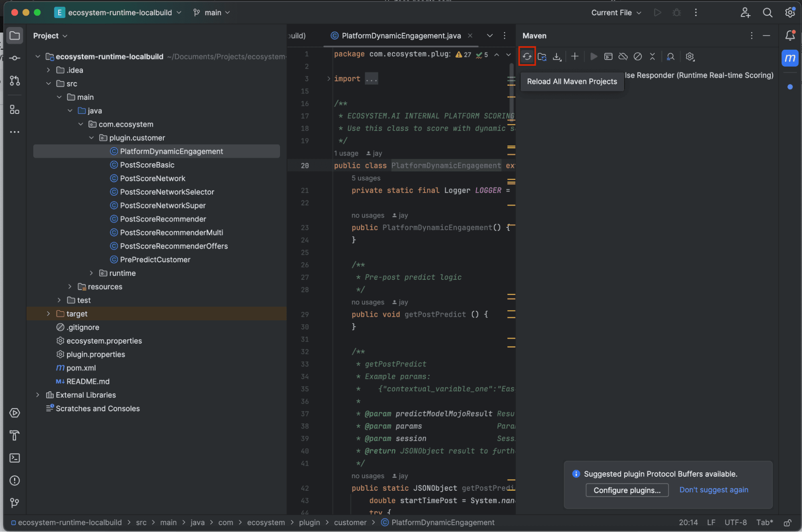Screen dimensions: 802x532
Task: Open the Commit tool window
Action: 15,58
